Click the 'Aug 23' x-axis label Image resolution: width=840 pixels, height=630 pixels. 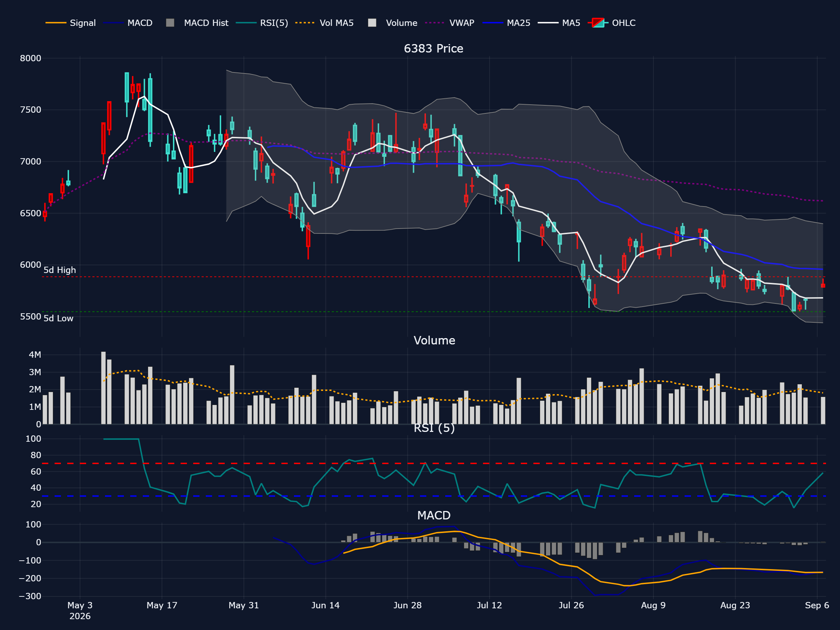click(735, 605)
